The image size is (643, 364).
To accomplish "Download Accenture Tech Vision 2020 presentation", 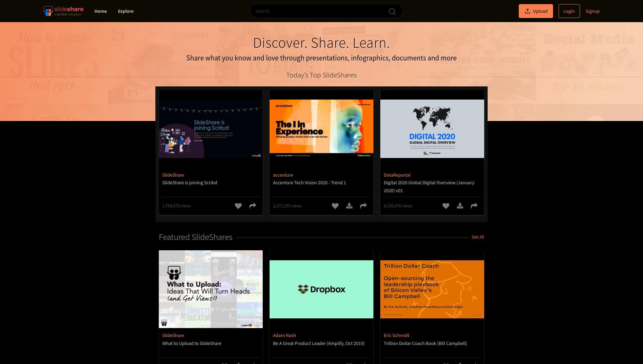I will [349, 206].
